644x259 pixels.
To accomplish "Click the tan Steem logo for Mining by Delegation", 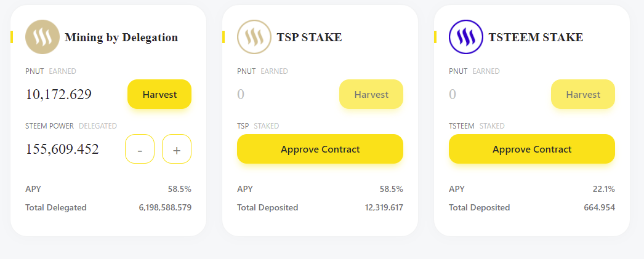I will 42,37.
